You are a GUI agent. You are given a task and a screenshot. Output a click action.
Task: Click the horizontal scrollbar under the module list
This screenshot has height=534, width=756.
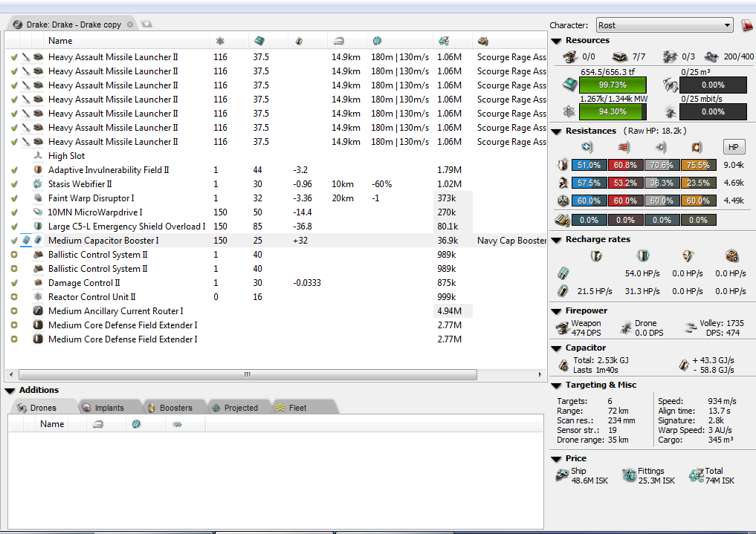point(275,375)
